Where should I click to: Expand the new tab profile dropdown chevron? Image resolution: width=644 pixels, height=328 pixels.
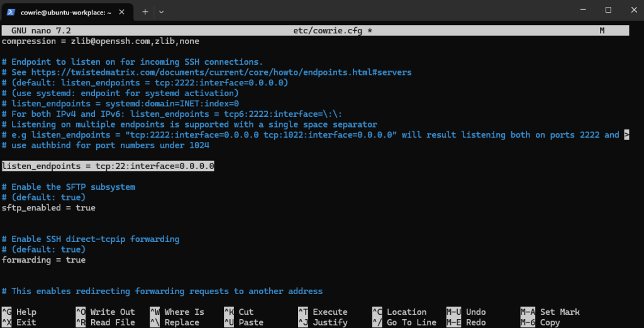tap(162, 11)
